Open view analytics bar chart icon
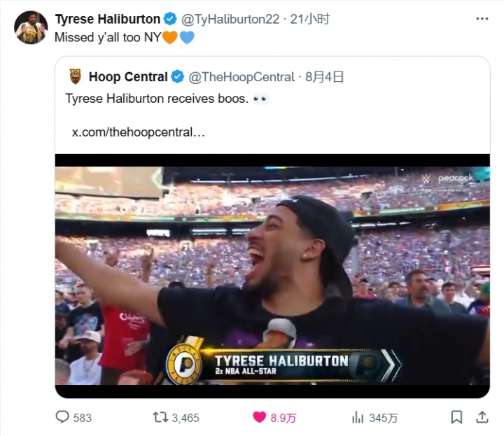This screenshot has width=504, height=436. tap(358, 417)
